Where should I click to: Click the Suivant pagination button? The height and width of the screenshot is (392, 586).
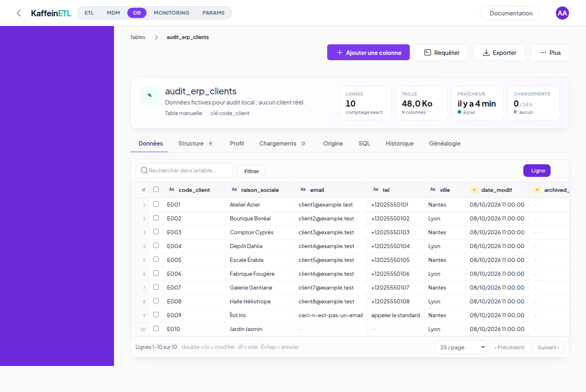coord(548,347)
